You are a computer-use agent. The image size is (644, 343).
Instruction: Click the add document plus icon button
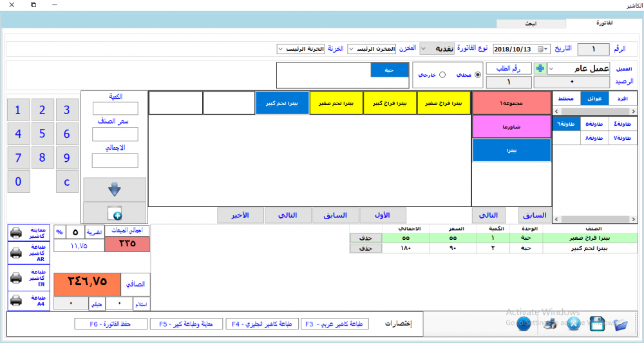115,213
